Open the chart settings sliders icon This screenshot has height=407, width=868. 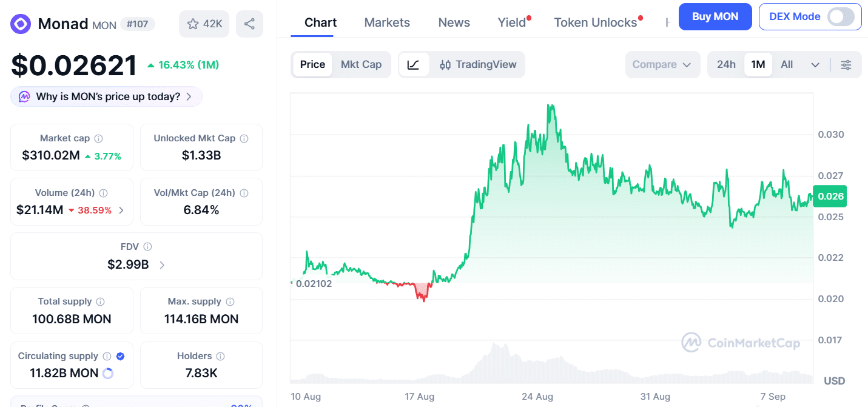click(x=846, y=65)
